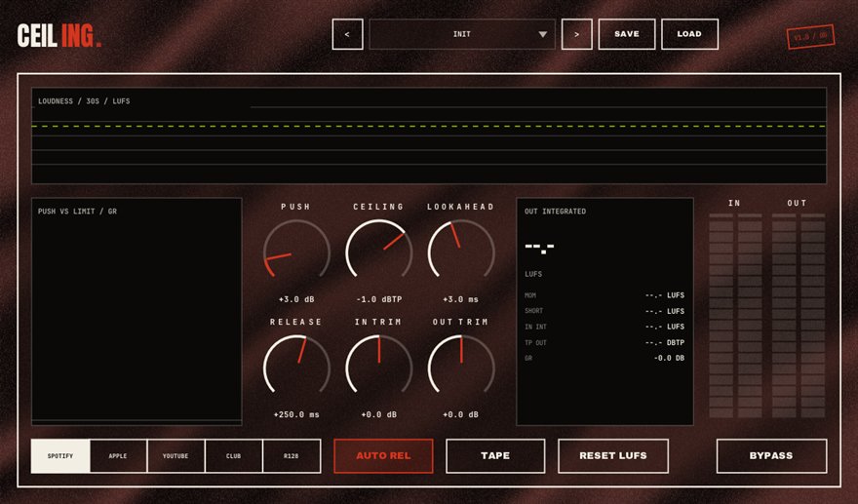The height and width of the screenshot is (504, 858).
Task: Toggle the Bypass button
Action: 771,456
